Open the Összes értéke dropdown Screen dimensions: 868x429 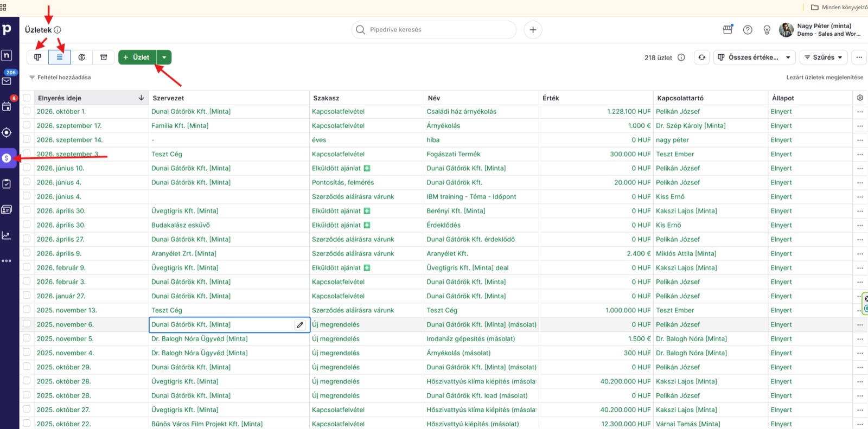click(754, 57)
